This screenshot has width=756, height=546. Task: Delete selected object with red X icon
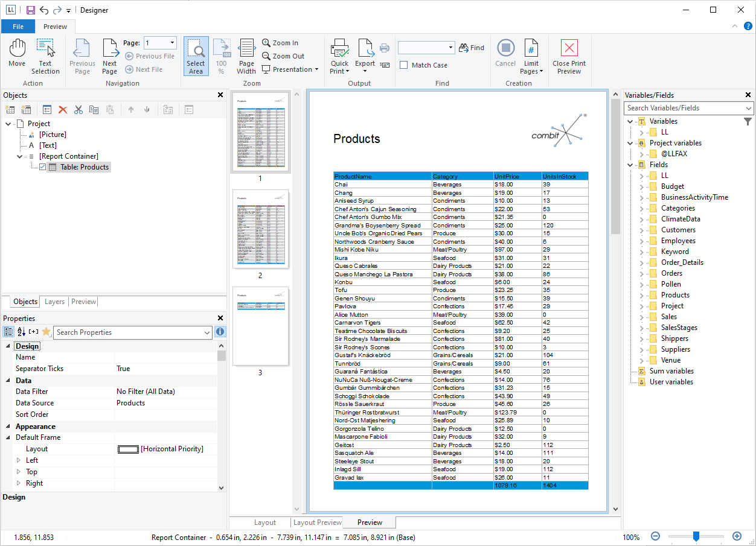coord(63,110)
